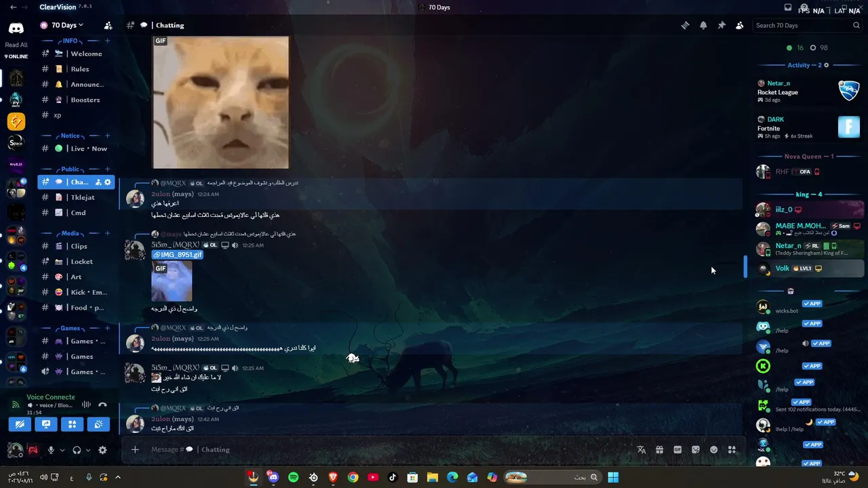Image resolution: width=868 pixels, height=488 pixels.
Task: Open sticker picker in message bar
Action: click(x=696, y=449)
